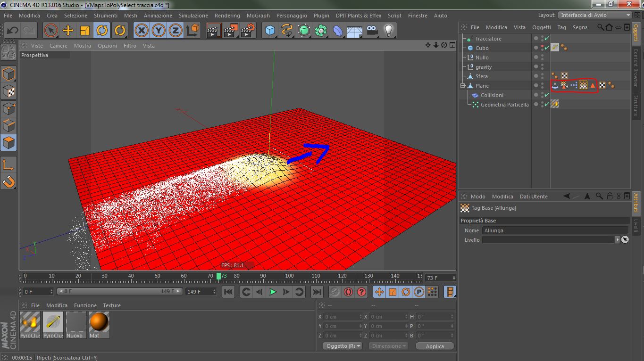Viewport: 644px width, 361px height.
Task: Toggle Cubo editor visibility dot
Action: pos(542,46)
